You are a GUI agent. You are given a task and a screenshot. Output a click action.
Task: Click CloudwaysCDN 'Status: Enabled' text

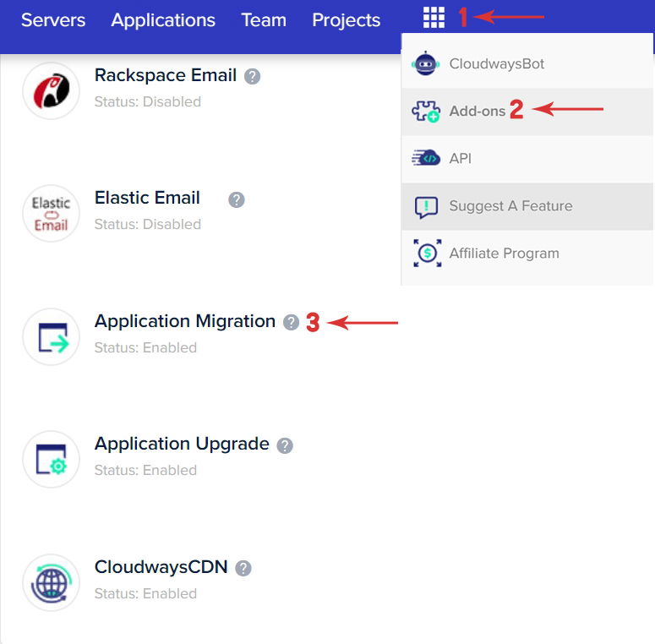[145, 593]
